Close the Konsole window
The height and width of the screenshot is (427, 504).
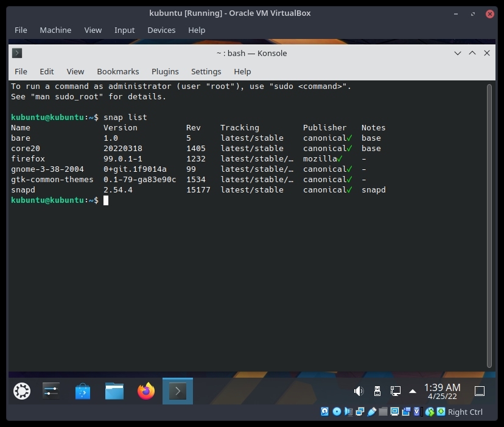coord(487,53)
